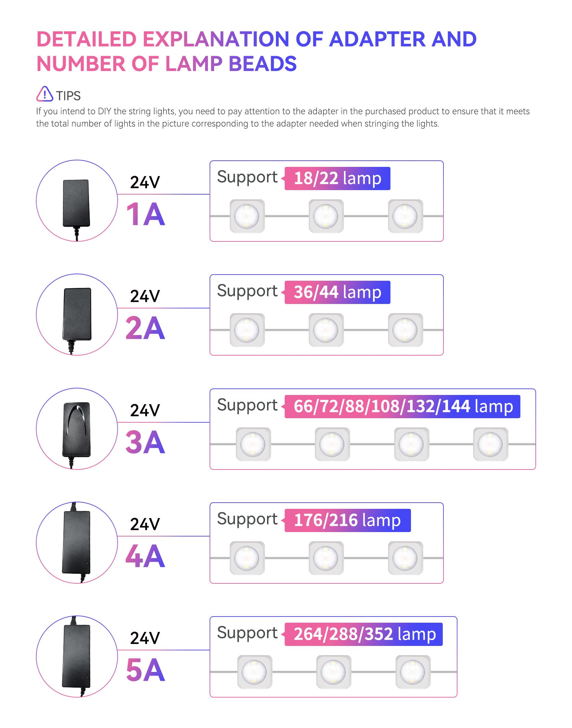Click the 36/44 lamp label

[337, 292]
